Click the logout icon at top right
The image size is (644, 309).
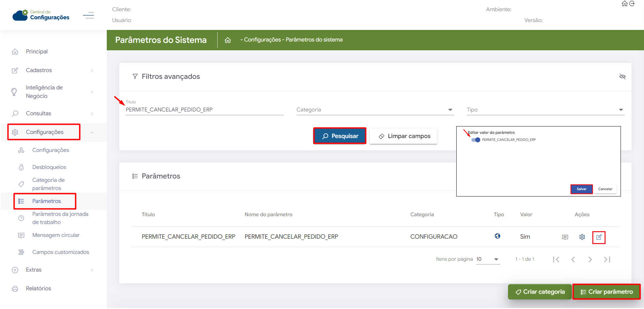point(632,4)
